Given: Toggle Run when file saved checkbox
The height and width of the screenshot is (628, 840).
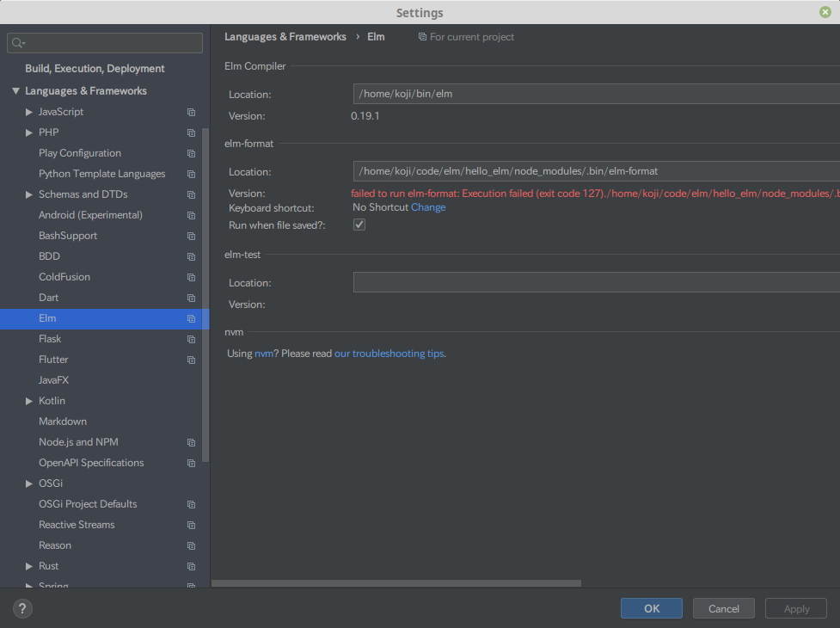Looking at the screenshot, I should [x=359, y=225].
